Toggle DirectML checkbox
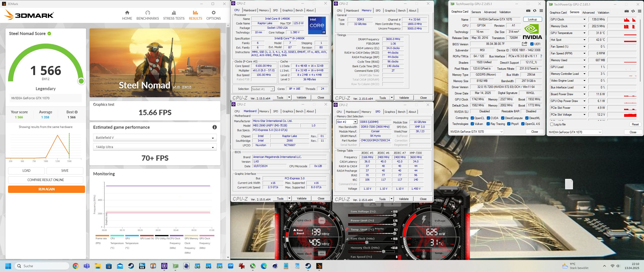The image size is (644, 272). [527, 118]
